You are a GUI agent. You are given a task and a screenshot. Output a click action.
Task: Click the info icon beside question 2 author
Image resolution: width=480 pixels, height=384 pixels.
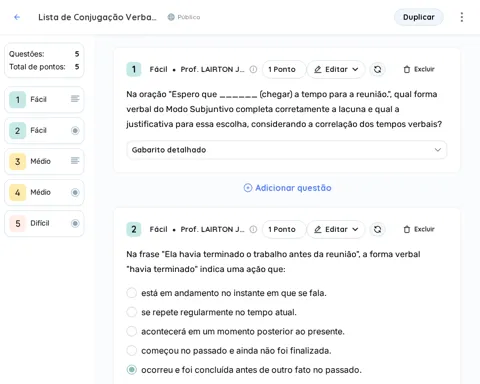[253, 229]
